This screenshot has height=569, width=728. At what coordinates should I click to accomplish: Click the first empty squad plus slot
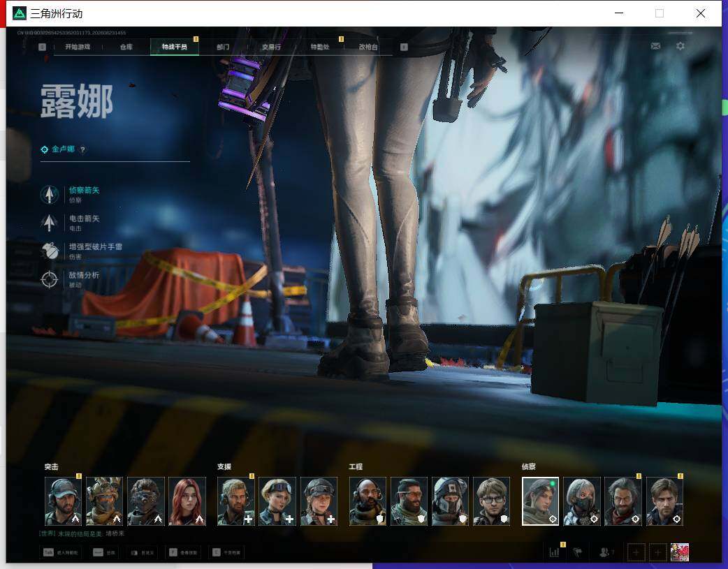(x=636, y=552)
